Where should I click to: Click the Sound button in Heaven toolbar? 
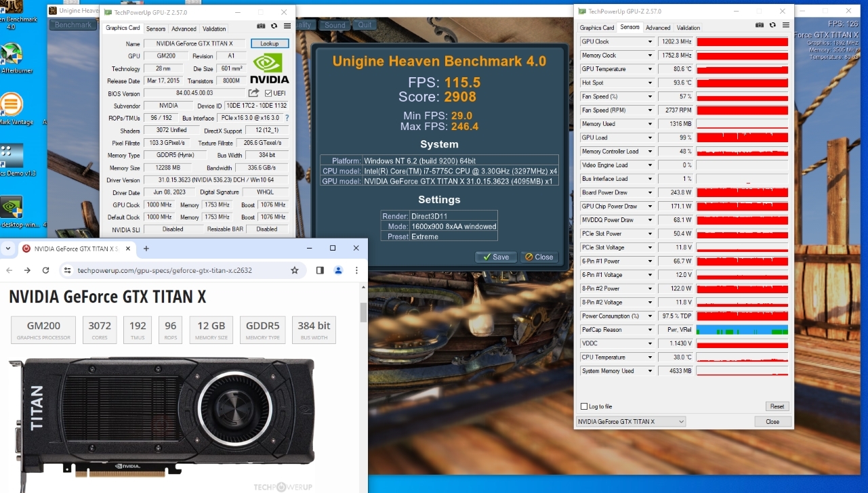tap(335, 25)
